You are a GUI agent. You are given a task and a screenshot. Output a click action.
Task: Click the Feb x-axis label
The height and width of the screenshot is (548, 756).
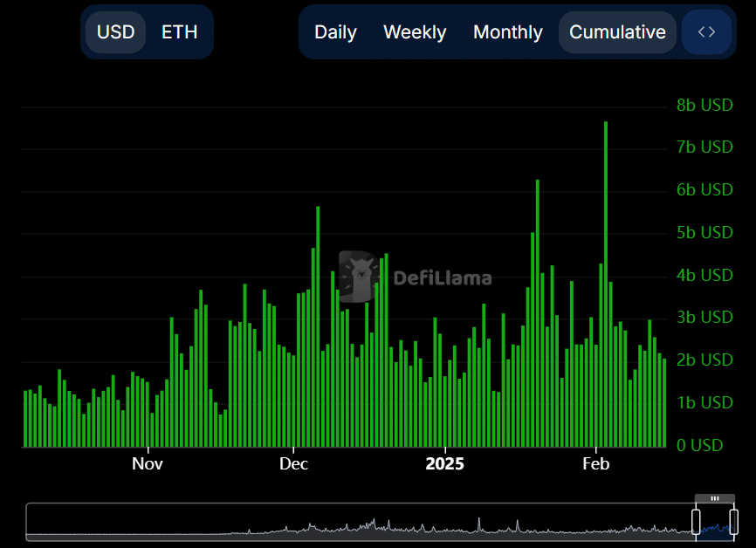pyautogui.click(x=596, y=463)
